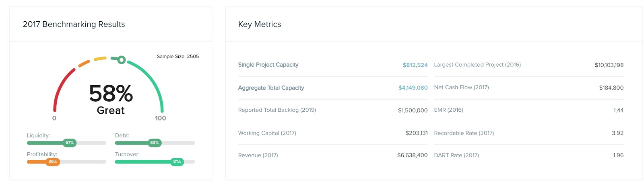Click the Turnover 81% progress badge
This screenshot has height=184, width=644.
[x=177, y=162]
